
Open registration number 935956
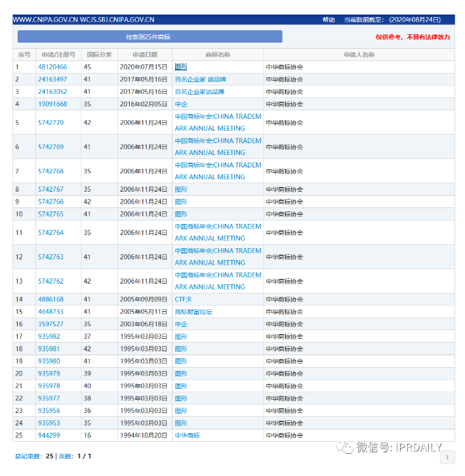pos(49,411)
